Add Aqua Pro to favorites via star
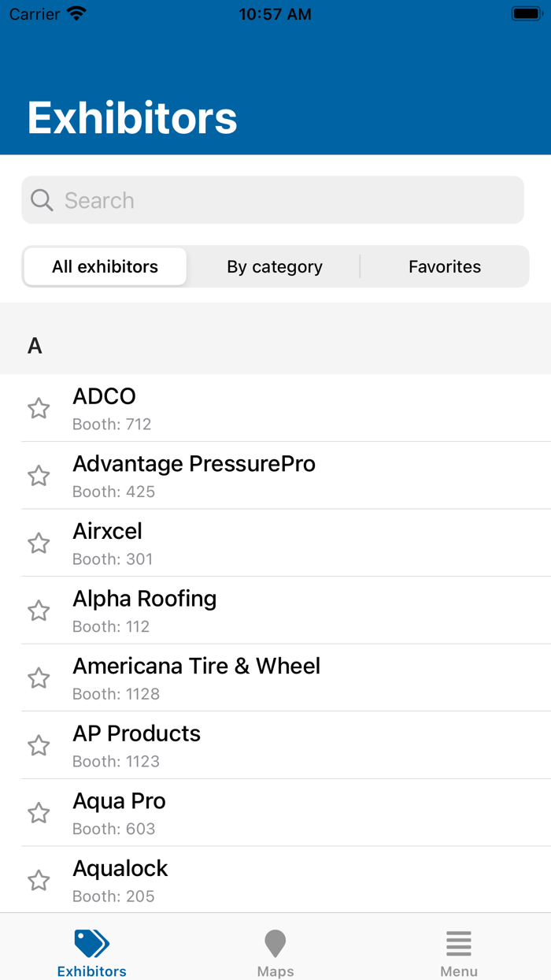 pyautogui.click(x=39, y=813)
